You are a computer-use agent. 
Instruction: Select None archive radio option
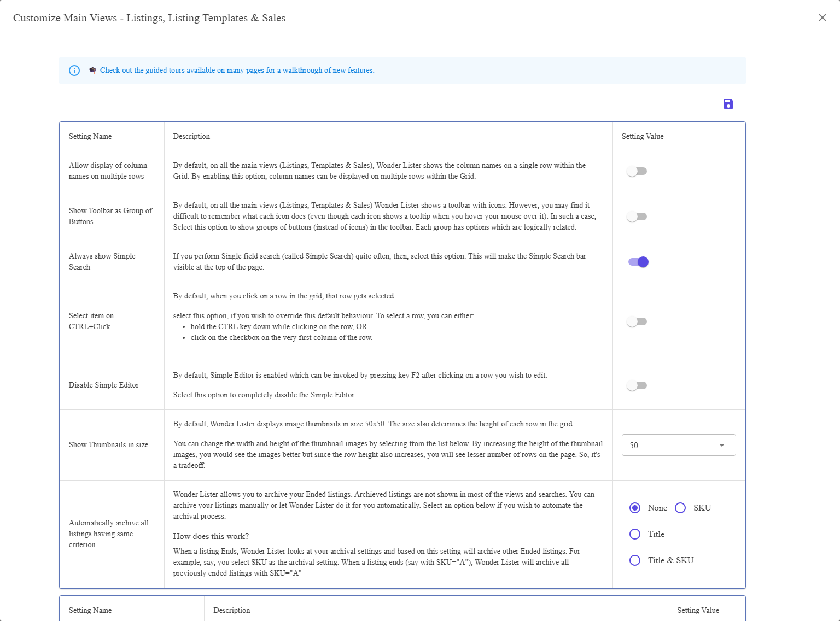[x=635, y=508]
